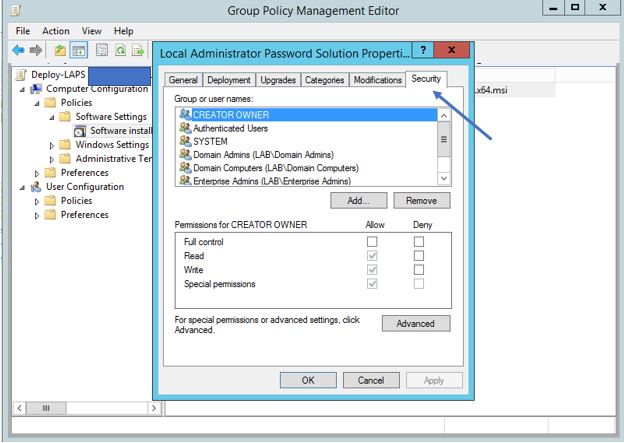The image size is (624, 443).
Task: Check Allow for Full control
Action: (x=372, y=242)
